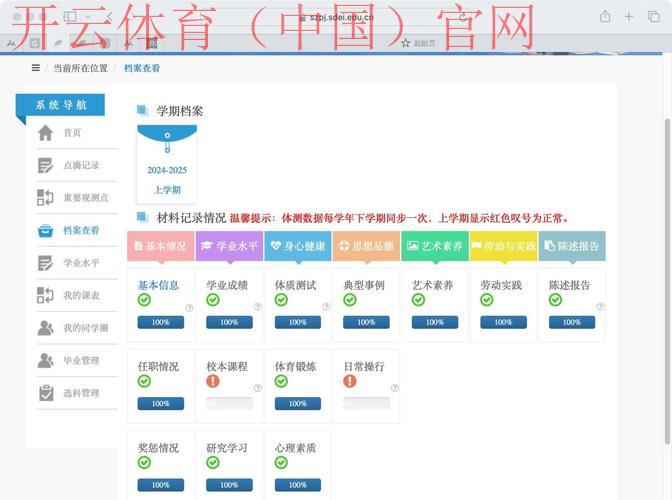Screen dimensions: 672x500
Task: Show the browser tab overview icon
Action: point(653,17)
